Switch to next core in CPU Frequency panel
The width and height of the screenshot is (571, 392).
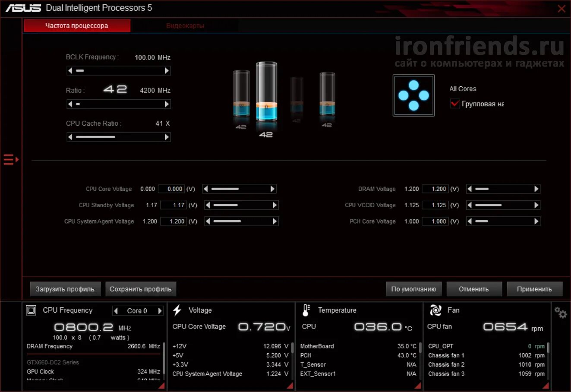(x=160, y=311)
